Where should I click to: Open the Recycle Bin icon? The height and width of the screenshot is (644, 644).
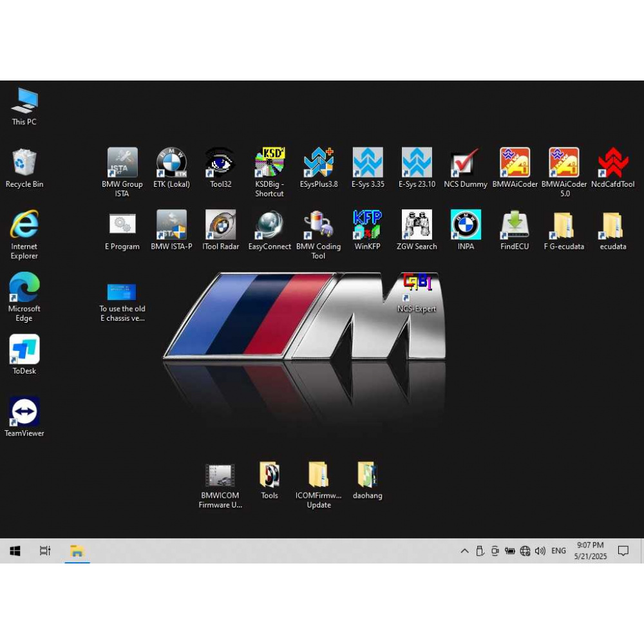[x=24, y=168]
